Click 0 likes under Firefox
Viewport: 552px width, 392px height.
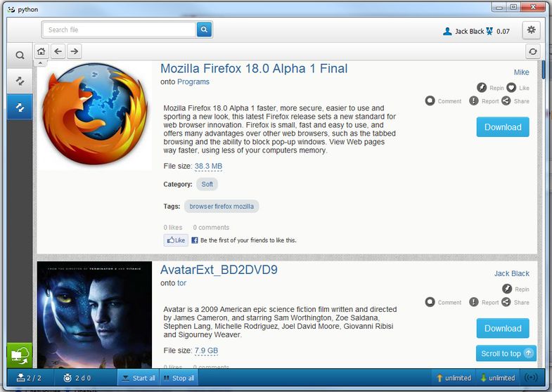click(173, 228)
